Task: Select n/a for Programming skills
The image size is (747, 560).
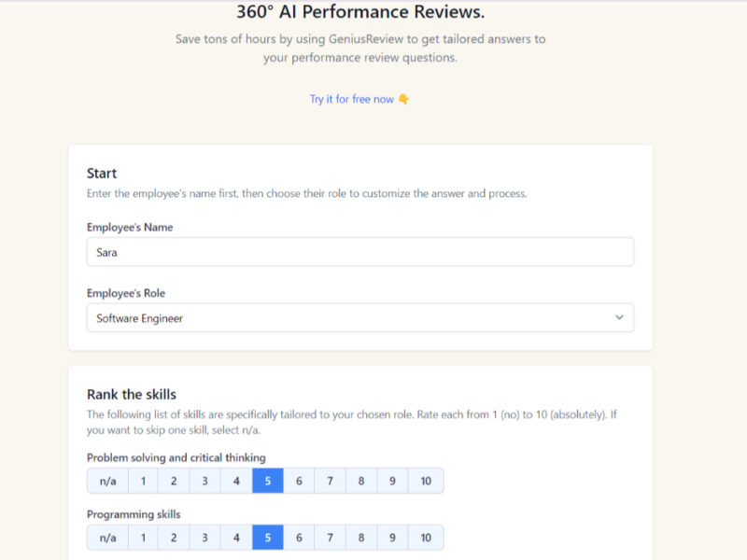Action: [107, 538]
